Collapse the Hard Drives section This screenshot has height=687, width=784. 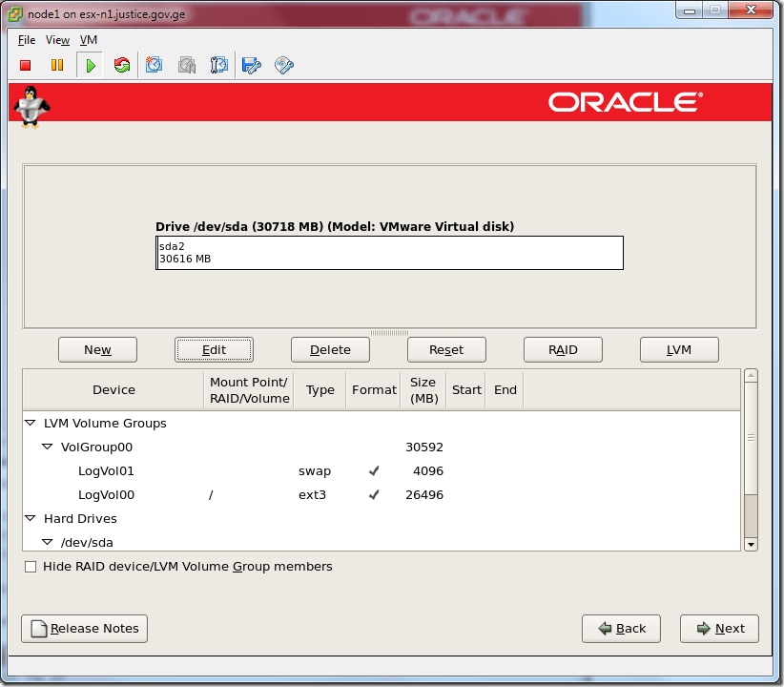tap(30, 518)
